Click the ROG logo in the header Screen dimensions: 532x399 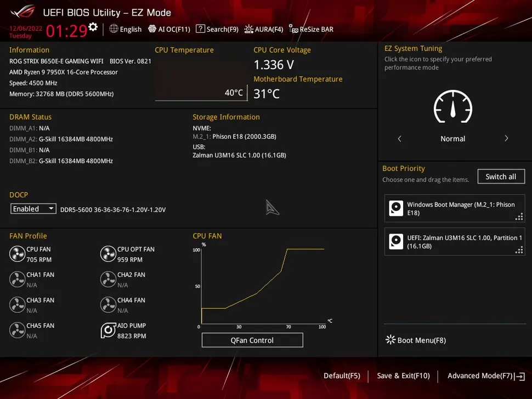[x=22, y=12]
